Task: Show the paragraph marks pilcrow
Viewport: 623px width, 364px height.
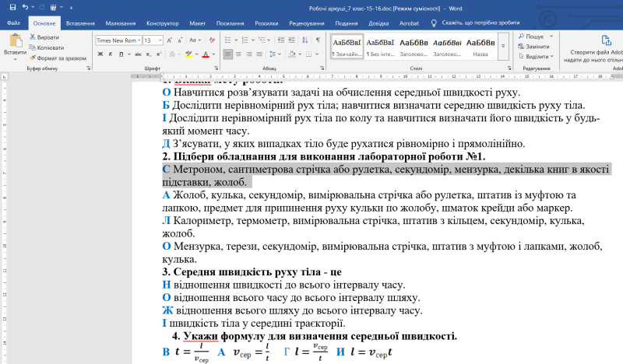Action: coord(318,40)
